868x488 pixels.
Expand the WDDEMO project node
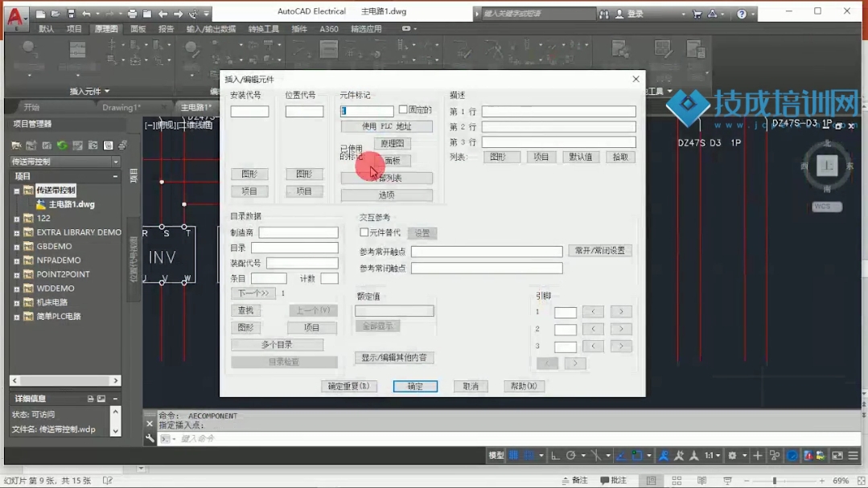(17, 289)
